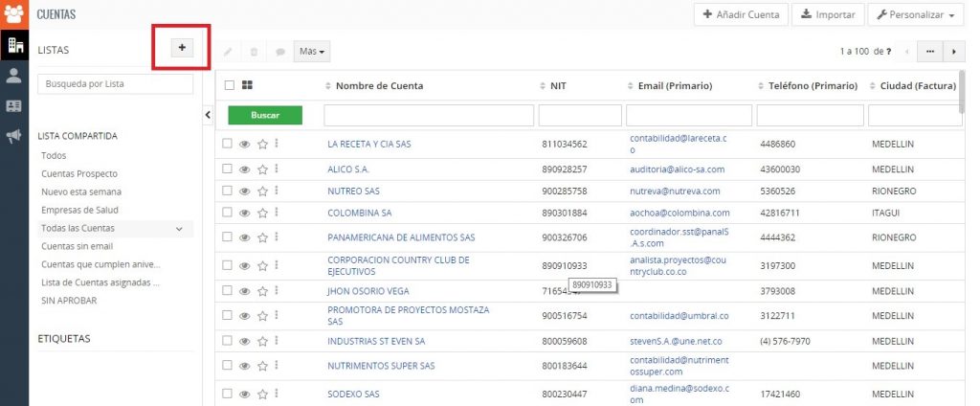
Task: Click the edit pencil toolbar icon
Action: [x=228, y=52]
